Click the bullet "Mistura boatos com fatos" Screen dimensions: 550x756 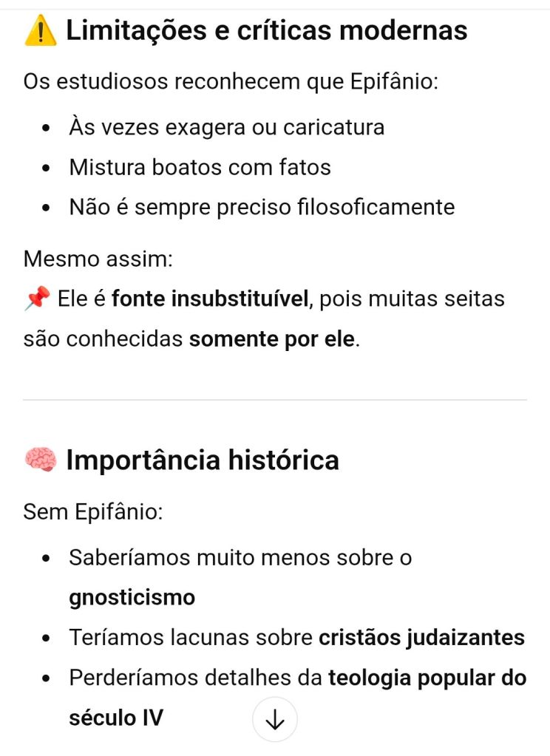click(200, 168)
